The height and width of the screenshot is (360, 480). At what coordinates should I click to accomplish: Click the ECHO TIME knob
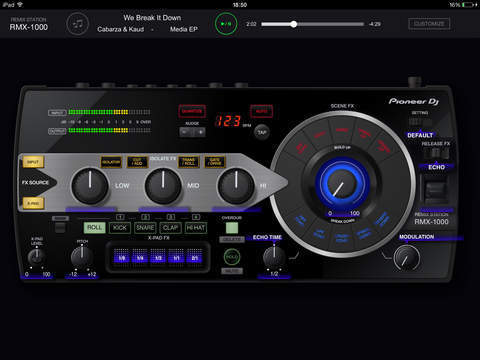click(x=274, y=257)
